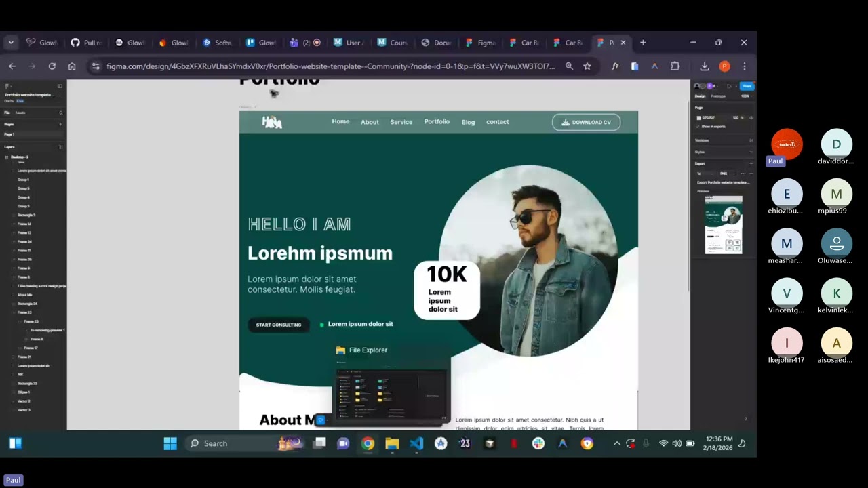Select the Ellipse 1 layer
This screenshot has width=868, height=488.
tap(24, 392)
